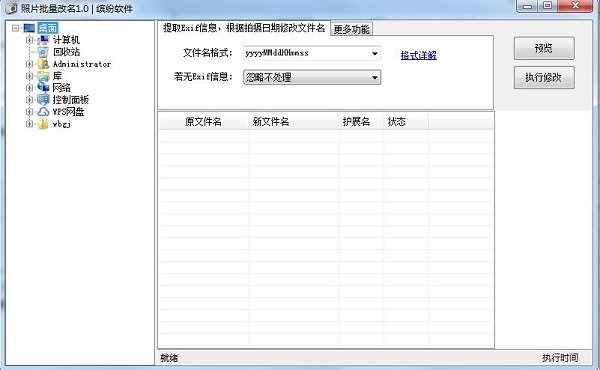
Task: Open the 文件名格式 dropdown arrow
Action: point(375,54)
